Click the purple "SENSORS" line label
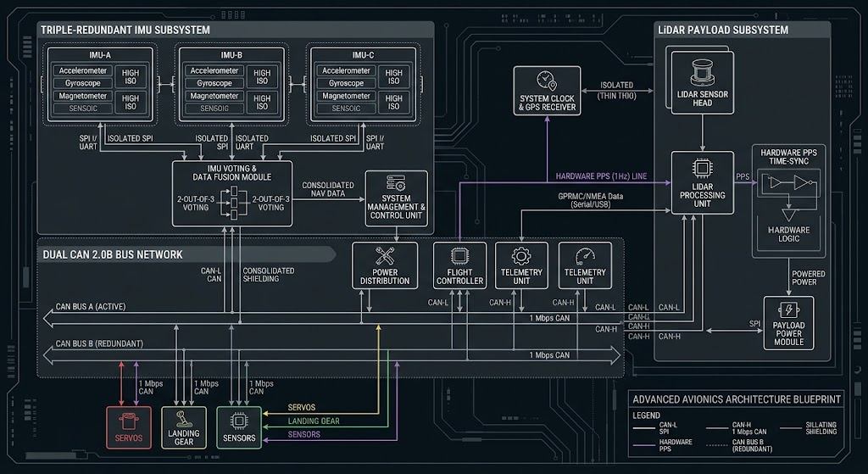Image resolution: width=868 pixels, height=474 pixels. point(304,435)
